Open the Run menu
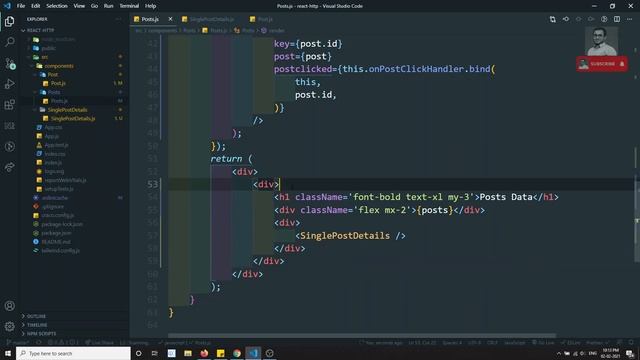The height and width of the screenshot is (360, 640). [108, 6]
